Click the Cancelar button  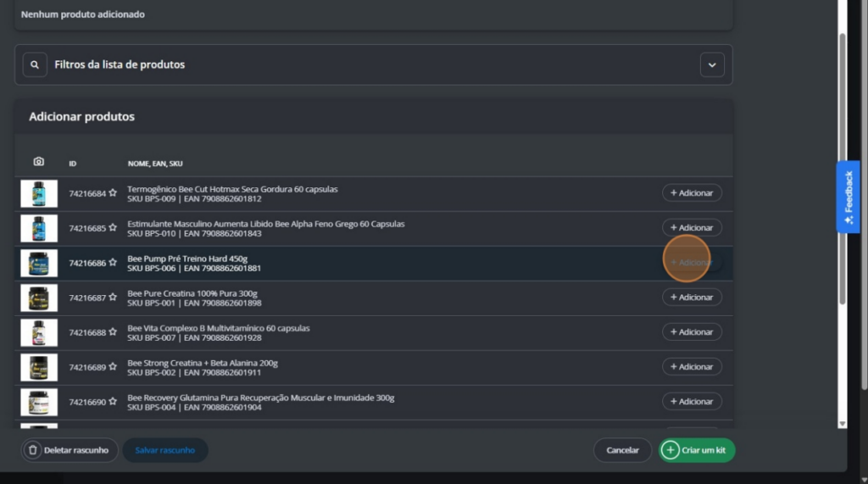[x=622, y=450]
